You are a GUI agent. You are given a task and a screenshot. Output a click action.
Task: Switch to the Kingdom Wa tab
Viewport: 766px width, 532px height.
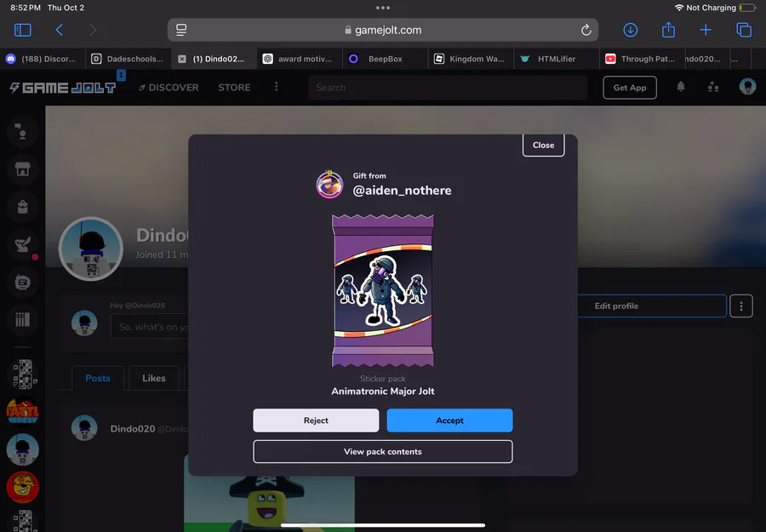[471, 59]
